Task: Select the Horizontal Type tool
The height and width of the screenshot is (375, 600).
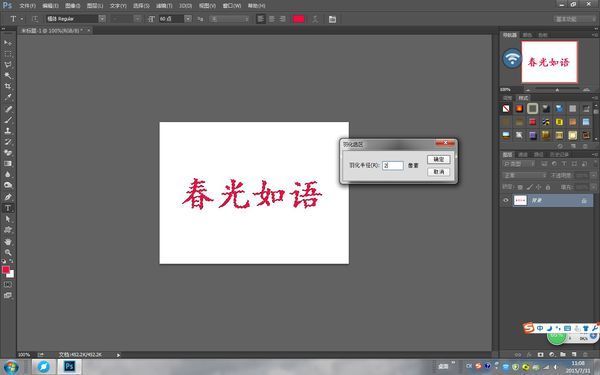Action: coord(8,208)
